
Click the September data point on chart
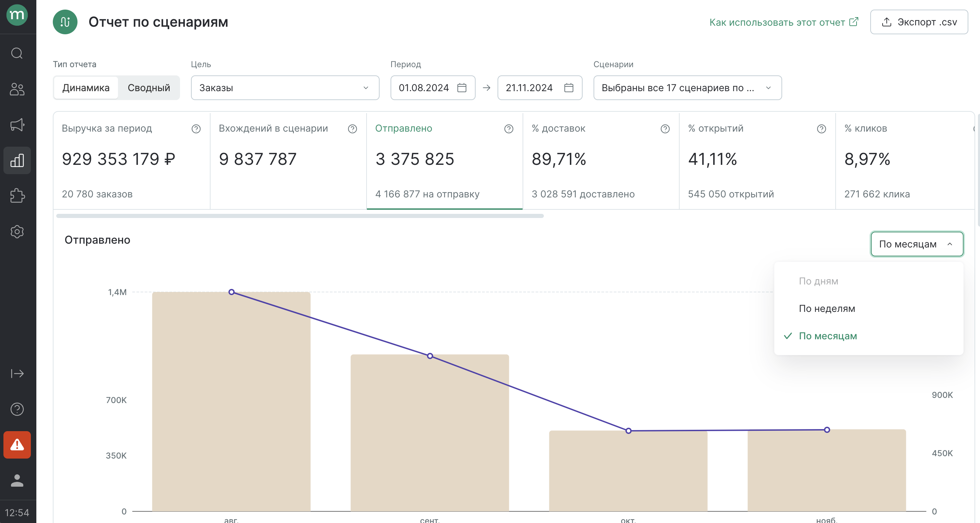click(430, 356)
